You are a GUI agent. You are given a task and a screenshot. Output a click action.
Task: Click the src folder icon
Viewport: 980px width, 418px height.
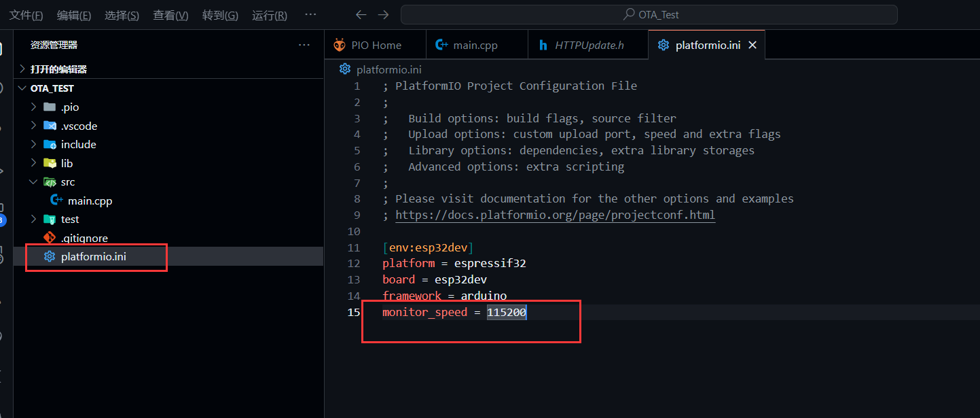[x=50, y=182]
